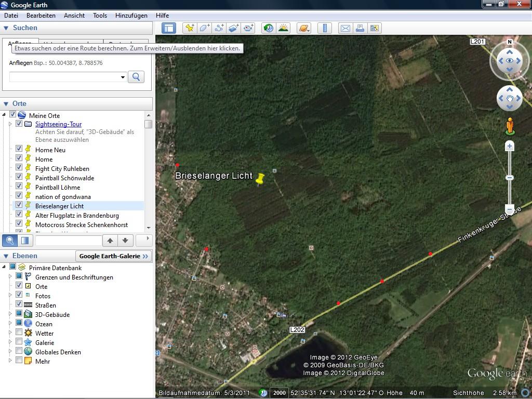Select the Paintball Löhme placemark

pyautogui.click(x=58, y=187)
